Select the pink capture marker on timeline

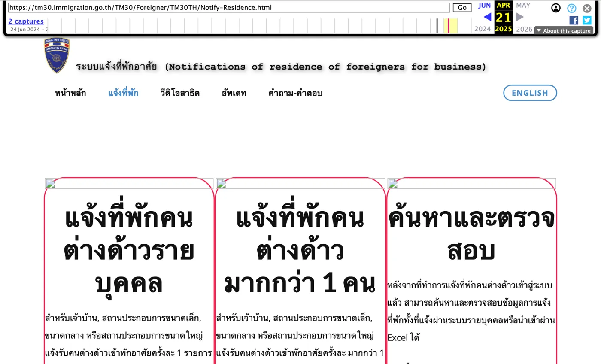[x=449, y=26]
